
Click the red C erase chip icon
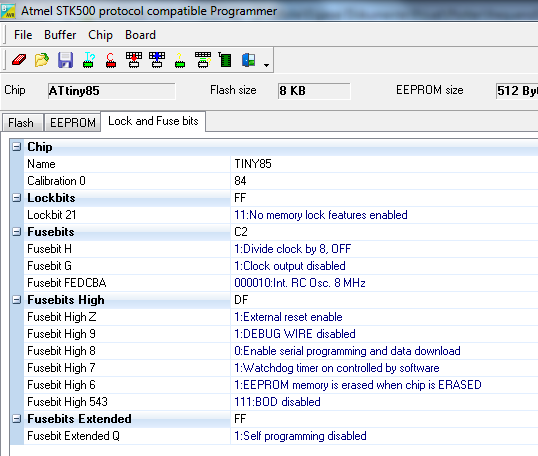pos(110,60)
